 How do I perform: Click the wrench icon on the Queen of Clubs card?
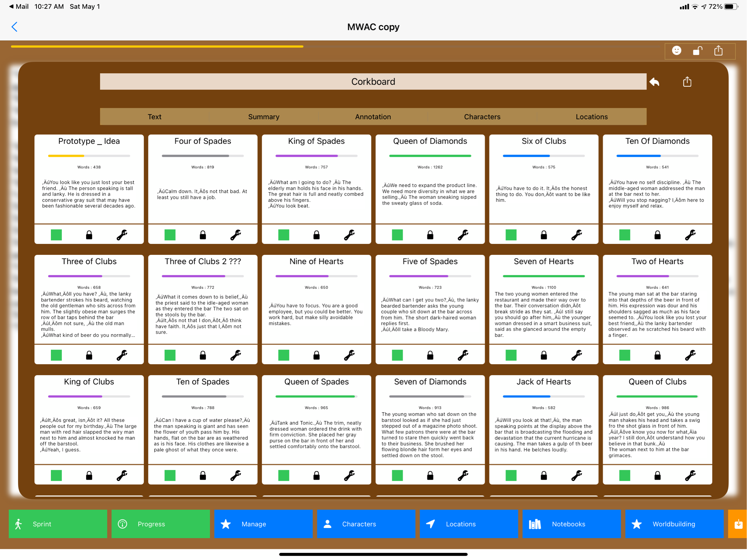coord(690,475)
